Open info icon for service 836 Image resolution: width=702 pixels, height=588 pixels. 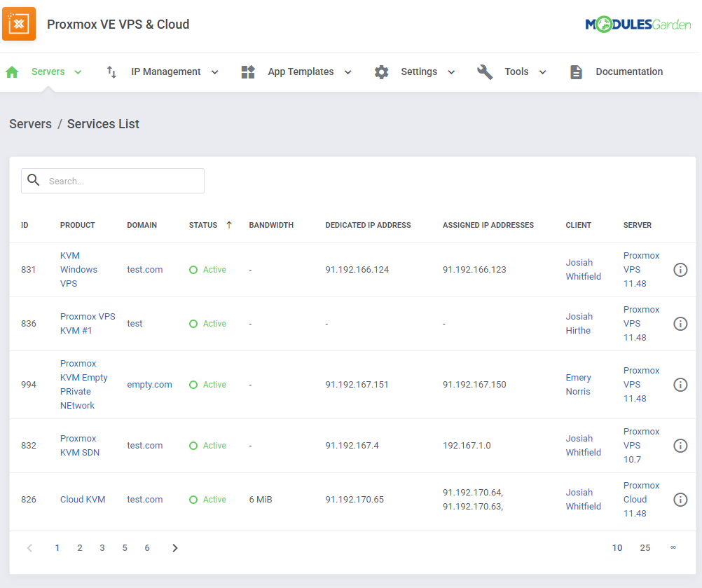[680, 323]
